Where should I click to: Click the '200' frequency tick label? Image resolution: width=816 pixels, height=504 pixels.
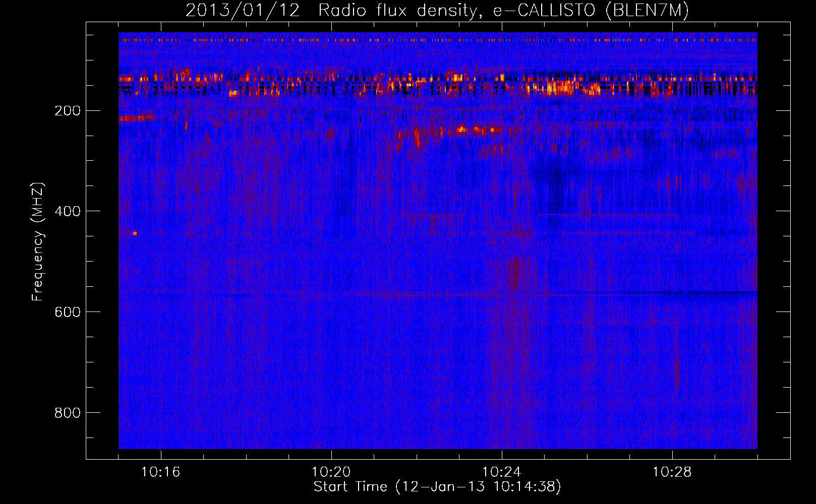click(68, 111)
